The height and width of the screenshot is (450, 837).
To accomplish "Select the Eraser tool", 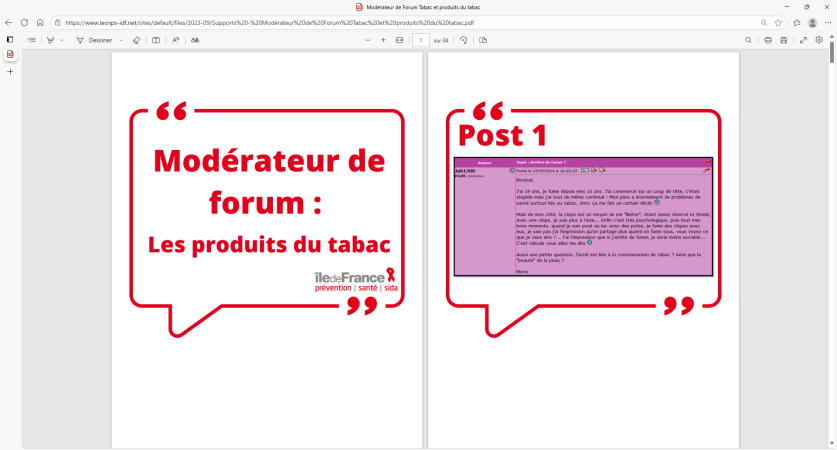I will 136,40.
